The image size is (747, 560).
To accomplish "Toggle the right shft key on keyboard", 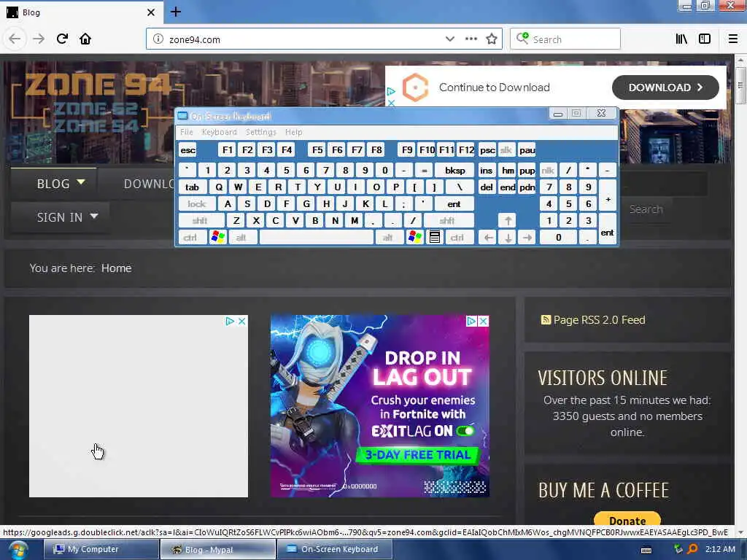I will pyautogui.click(x=447, y=220).
